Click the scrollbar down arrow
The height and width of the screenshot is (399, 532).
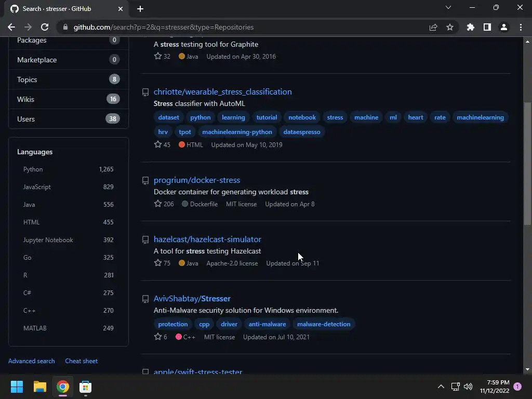point(527,369)
